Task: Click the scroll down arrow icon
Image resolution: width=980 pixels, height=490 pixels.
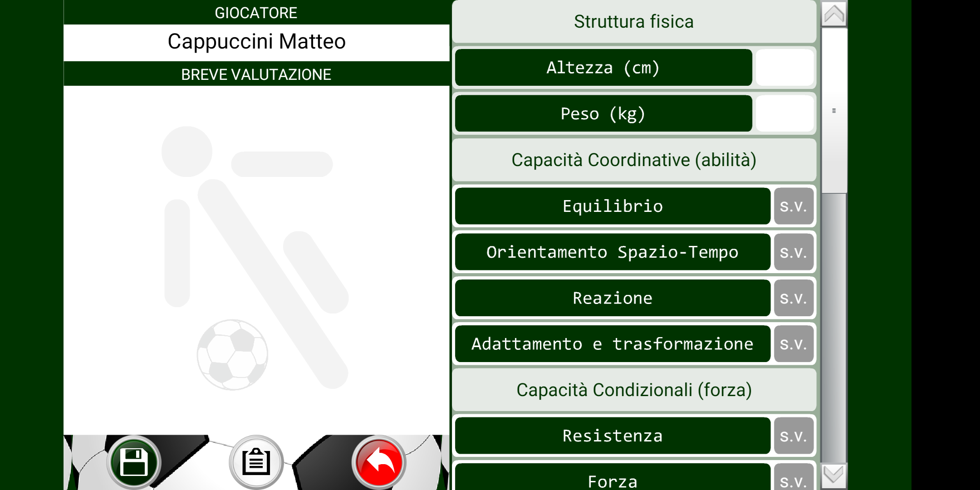Action: point(834,475)
